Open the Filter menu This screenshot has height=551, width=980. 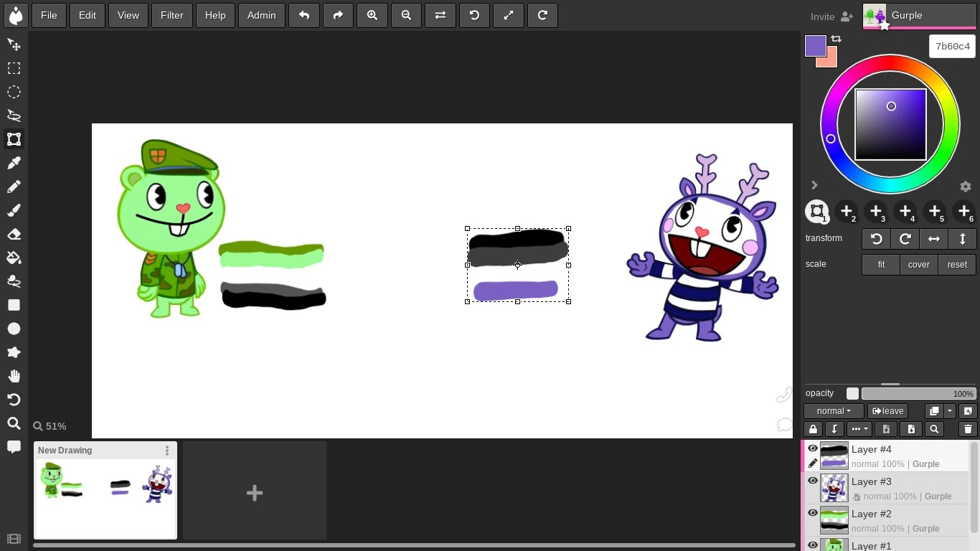click(x=171, y=15)
